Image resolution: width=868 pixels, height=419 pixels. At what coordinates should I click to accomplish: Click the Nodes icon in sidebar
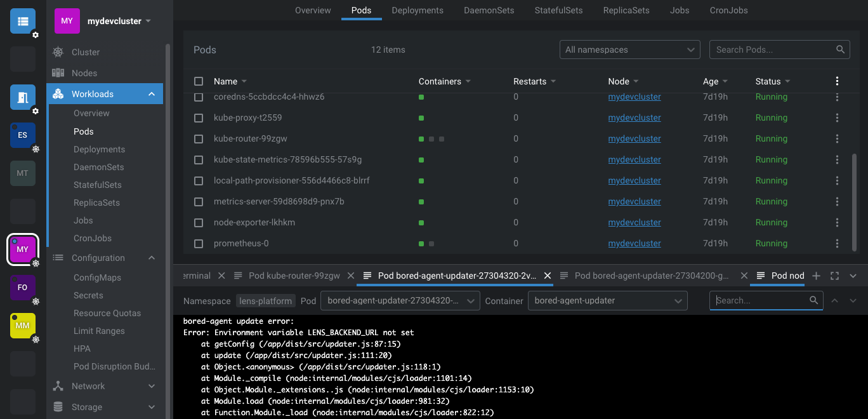point(58,73)
